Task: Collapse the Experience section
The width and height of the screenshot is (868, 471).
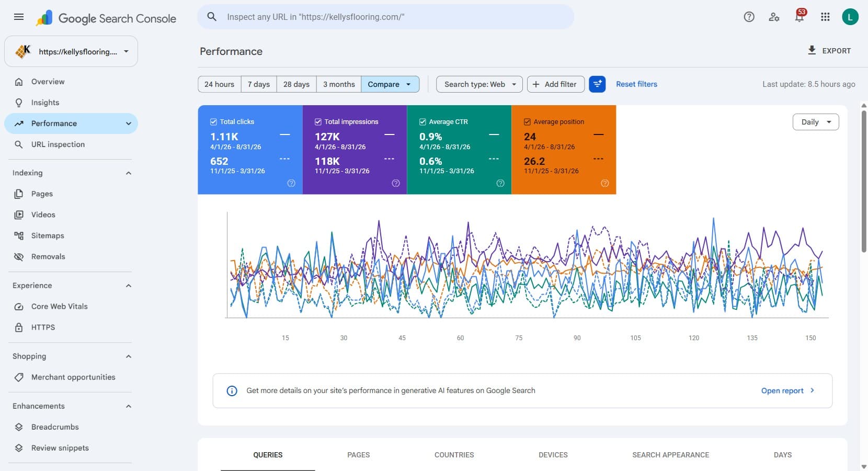Action: tap(129, 286)
